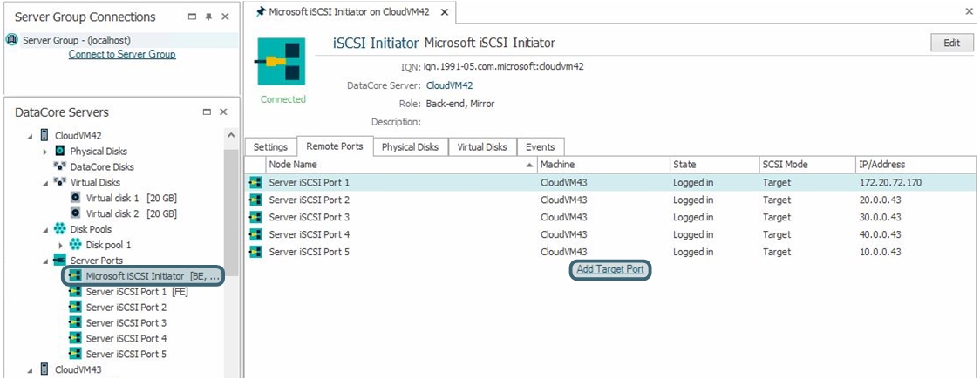This screenshot has height=379, width=980.
Task: Click the large iSCSI Initiator port icon
Action: [x=282, y=62]
